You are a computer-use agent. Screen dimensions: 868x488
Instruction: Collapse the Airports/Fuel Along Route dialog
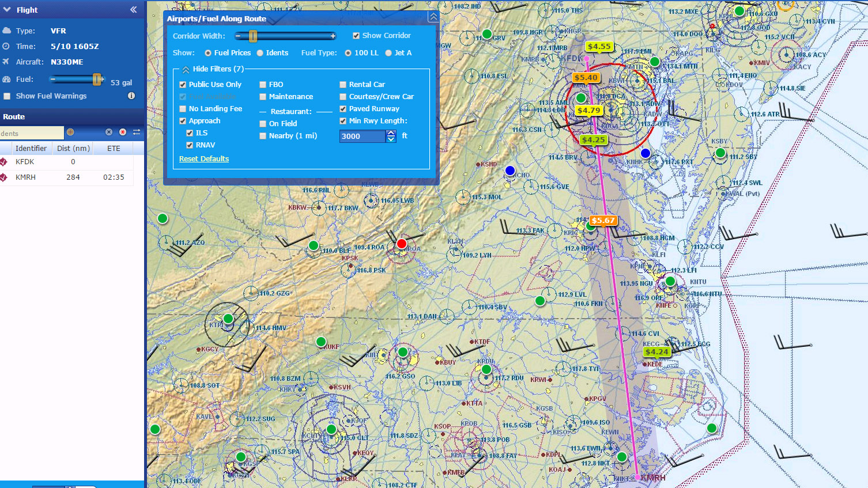(x=433, y=17)
